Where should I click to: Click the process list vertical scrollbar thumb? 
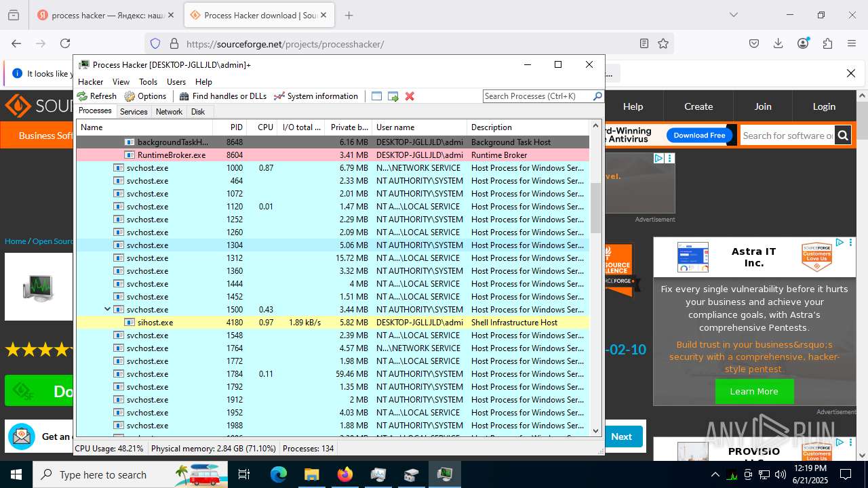coord(596,207)
